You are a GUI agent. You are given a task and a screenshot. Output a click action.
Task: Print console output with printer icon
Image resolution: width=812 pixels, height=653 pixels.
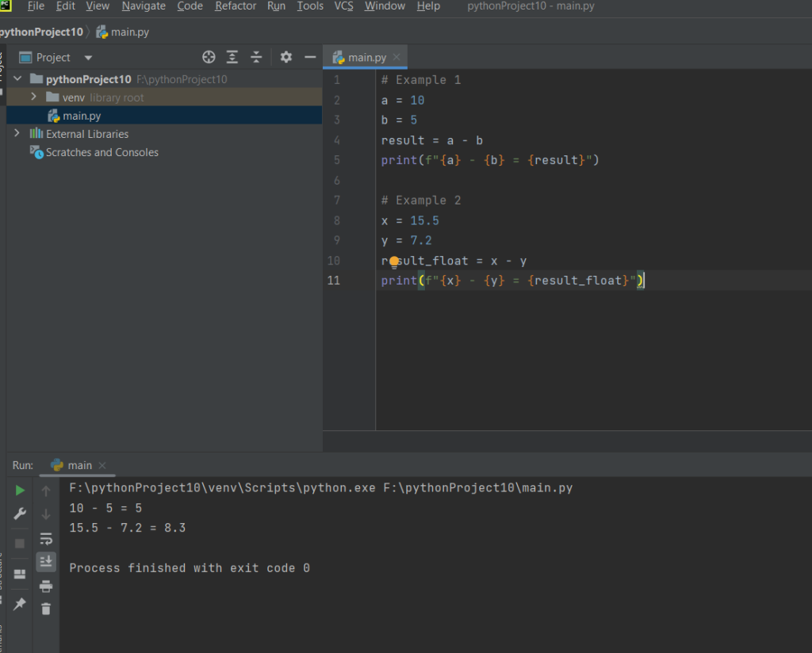pos(46,586)
